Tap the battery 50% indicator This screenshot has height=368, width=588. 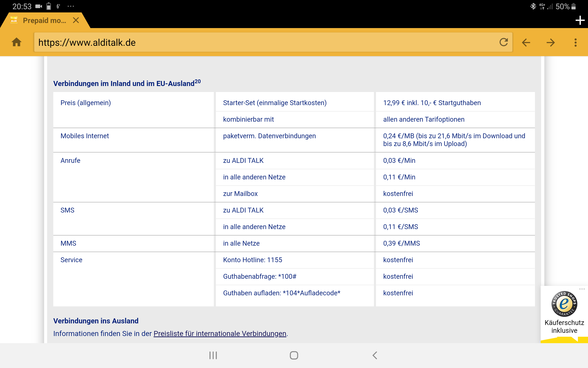pyautogui.click(x=566, y=6)
